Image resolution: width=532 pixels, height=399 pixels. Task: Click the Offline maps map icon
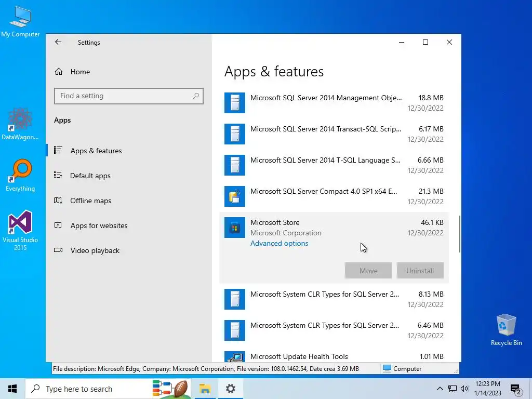[58, 200]
